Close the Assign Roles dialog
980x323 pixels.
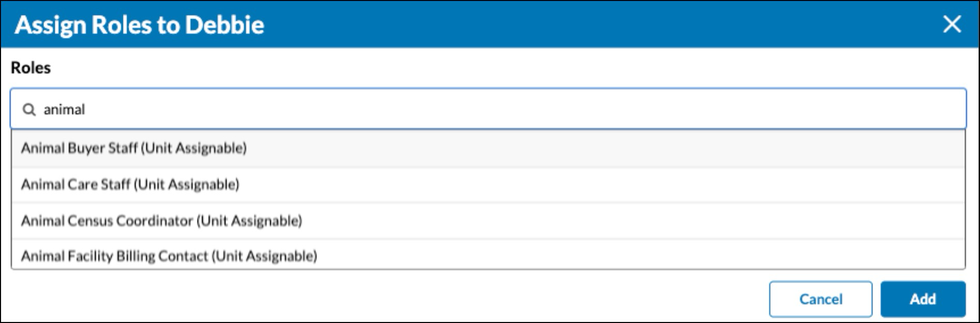952,24
